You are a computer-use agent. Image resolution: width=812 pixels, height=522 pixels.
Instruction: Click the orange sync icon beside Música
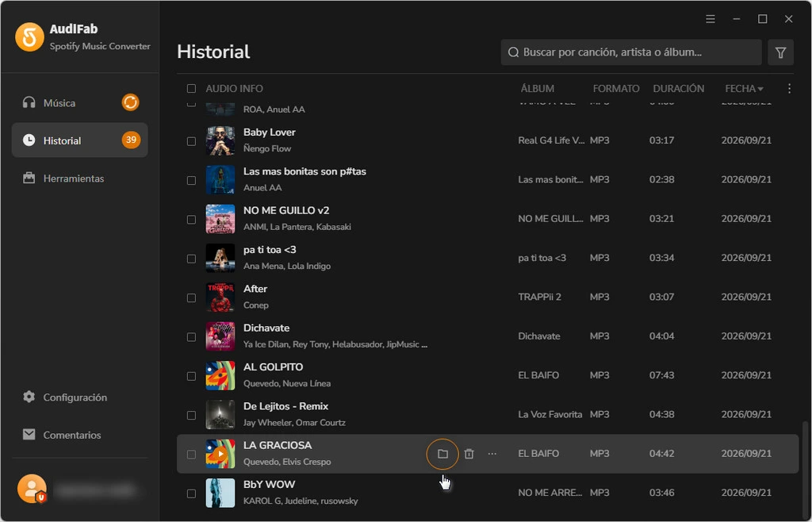[131, 102]
